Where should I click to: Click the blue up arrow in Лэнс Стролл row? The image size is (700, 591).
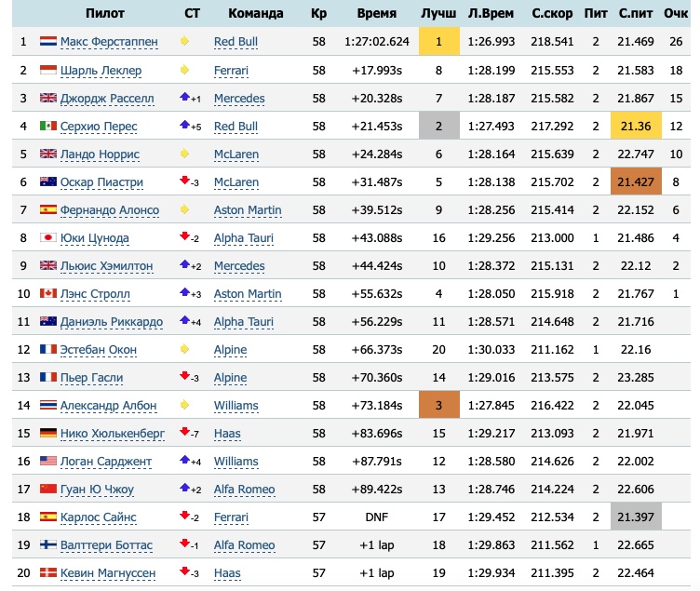(x=184, y=292)
